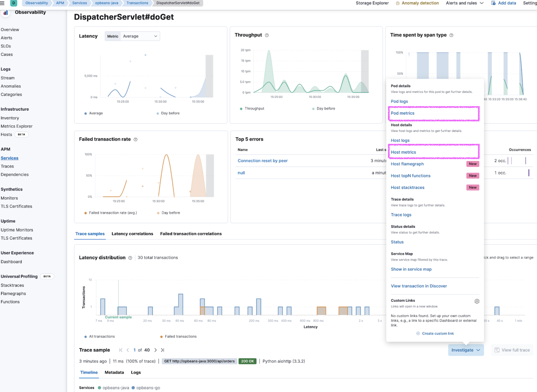Open the navigation hamburger menu
The image size is (537, 392).
[x=3, y=3]
